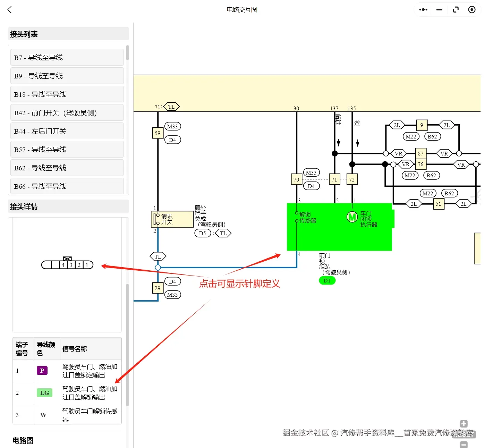The image size is (484, 448).
Task: Click the door lock actuator motor M symbol
Action: click(352, 217)
